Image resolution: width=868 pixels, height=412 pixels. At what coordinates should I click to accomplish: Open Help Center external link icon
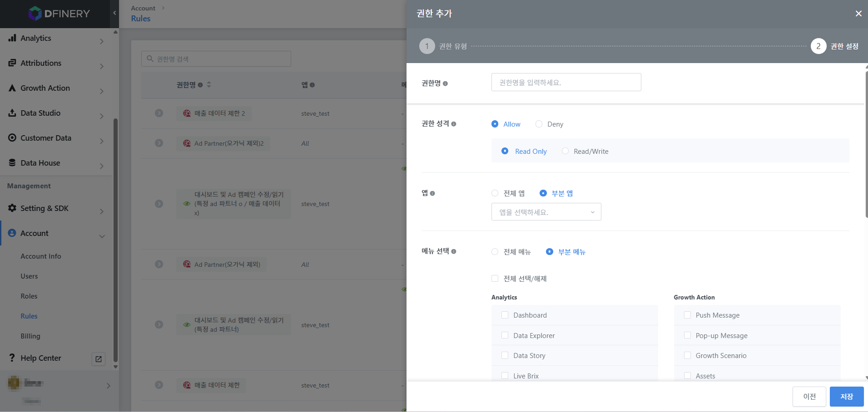[99, 359]
